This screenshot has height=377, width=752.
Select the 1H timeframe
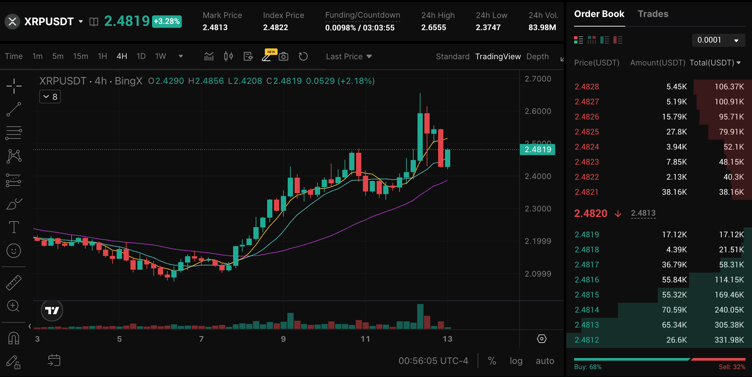102,57
